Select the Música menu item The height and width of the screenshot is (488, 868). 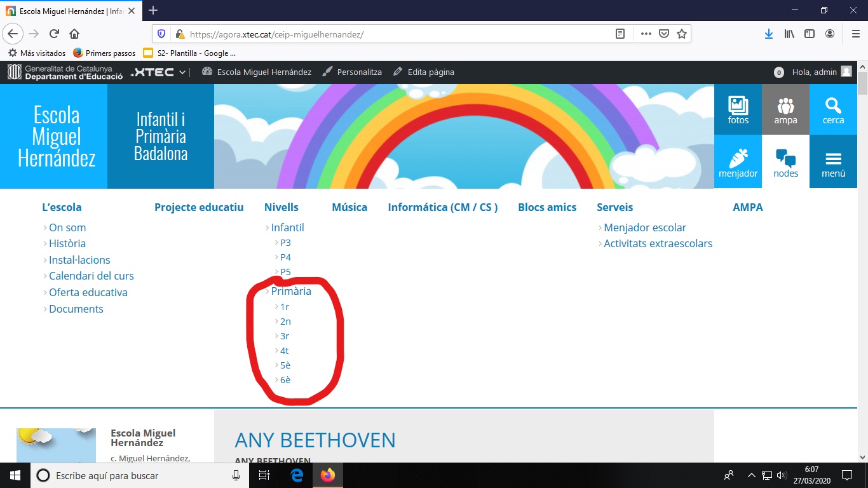click(349, 207)
